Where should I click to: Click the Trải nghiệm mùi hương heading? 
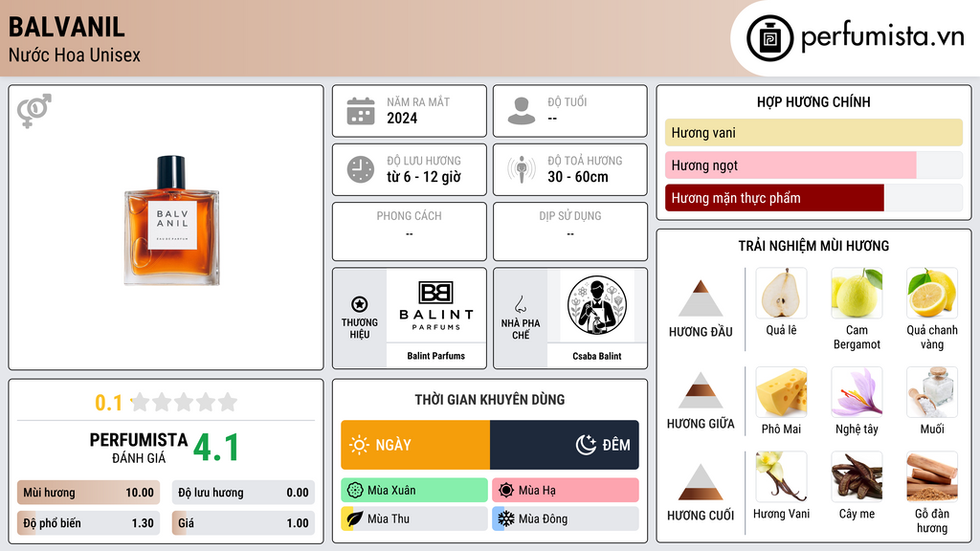[813, 246]
